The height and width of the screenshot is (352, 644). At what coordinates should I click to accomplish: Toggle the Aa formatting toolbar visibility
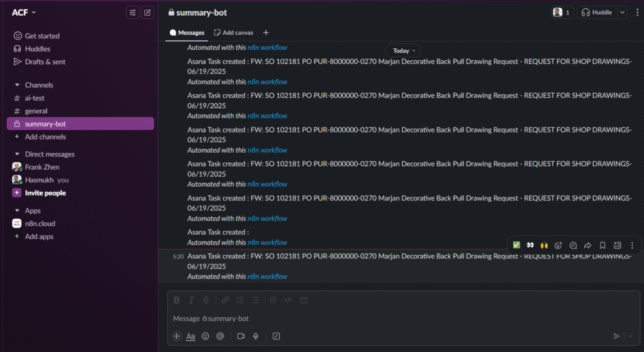[x=191, y=336]
